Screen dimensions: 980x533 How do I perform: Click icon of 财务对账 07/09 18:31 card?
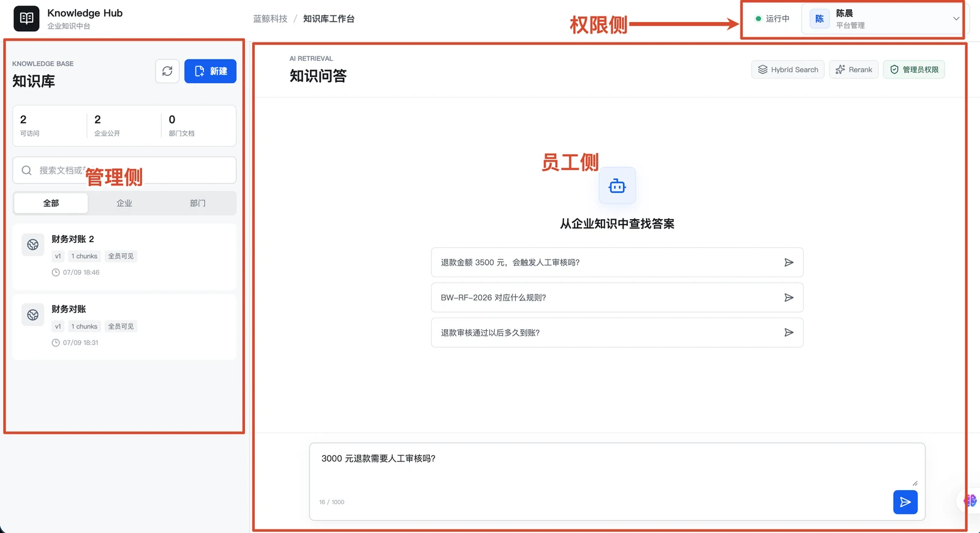pos(33,315)
